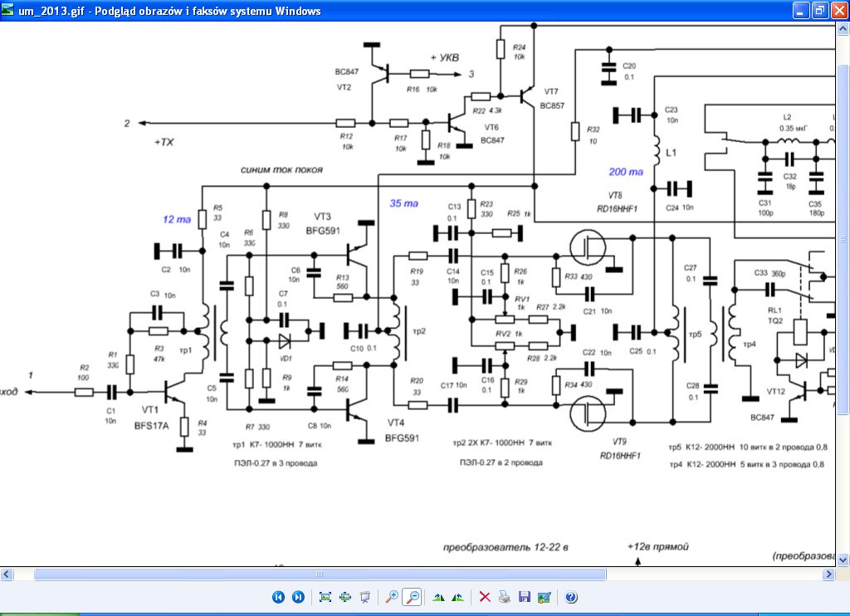Show image at actual size
The image size is (850, 616).
(x=344, y=597)
